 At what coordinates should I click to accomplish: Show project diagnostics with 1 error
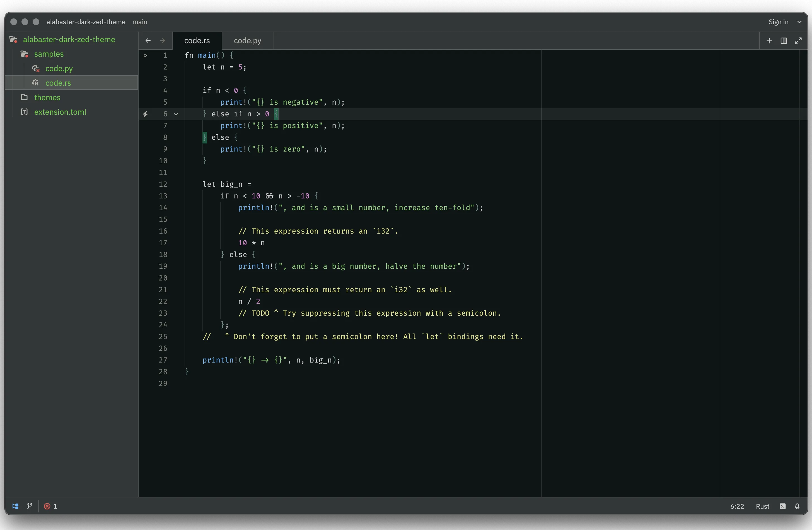tap(50, 506)
